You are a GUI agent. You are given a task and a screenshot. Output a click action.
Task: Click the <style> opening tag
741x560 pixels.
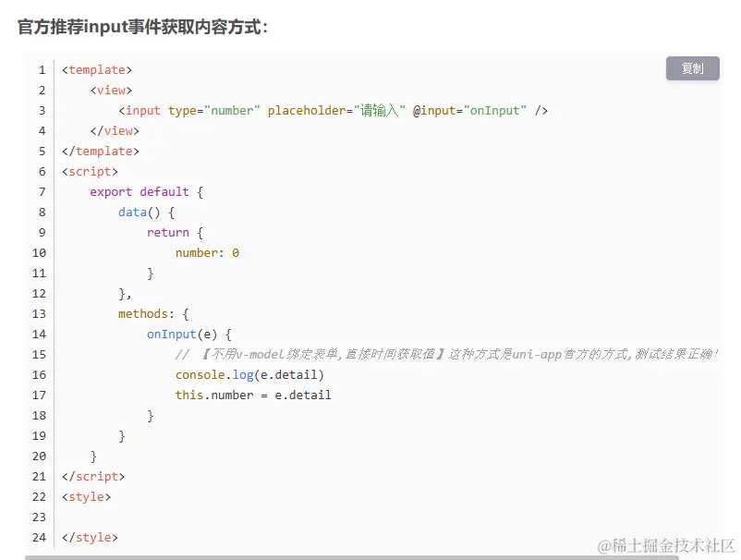[87, 496]
